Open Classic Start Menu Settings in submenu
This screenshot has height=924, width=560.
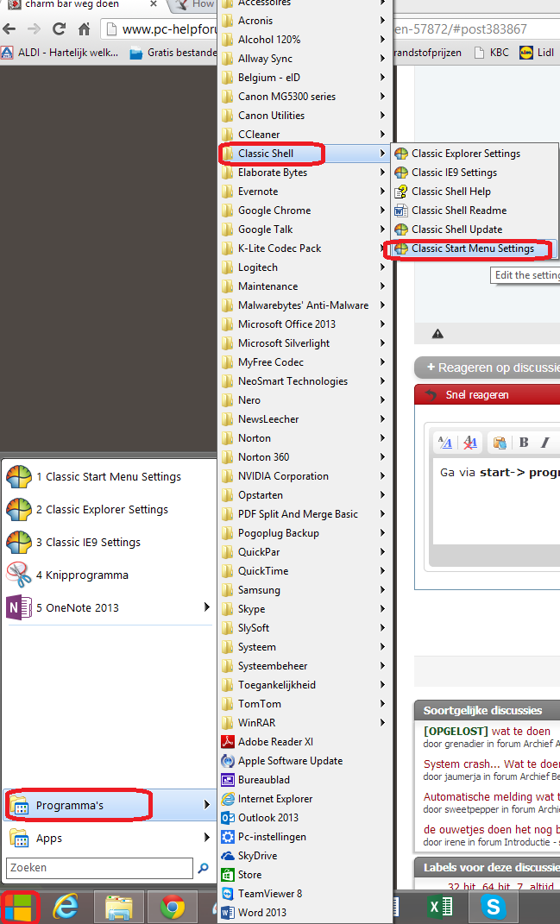tap(475, 248)
